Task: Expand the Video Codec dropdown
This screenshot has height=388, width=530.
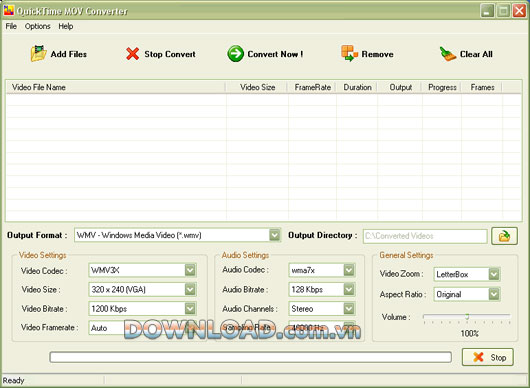Action: point(190,270)
